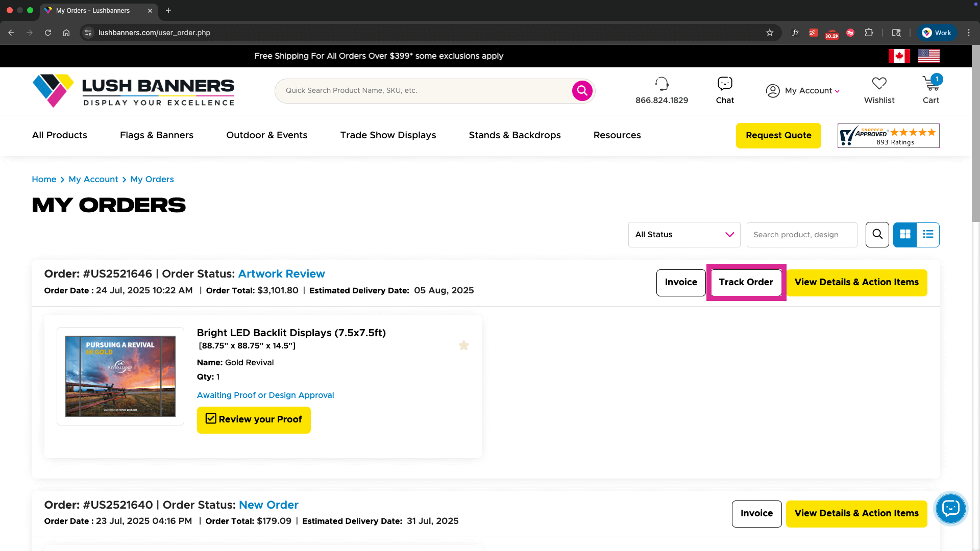Click Track Order for order US2521646
Screen dimensions: 980x551
point(746,283)
